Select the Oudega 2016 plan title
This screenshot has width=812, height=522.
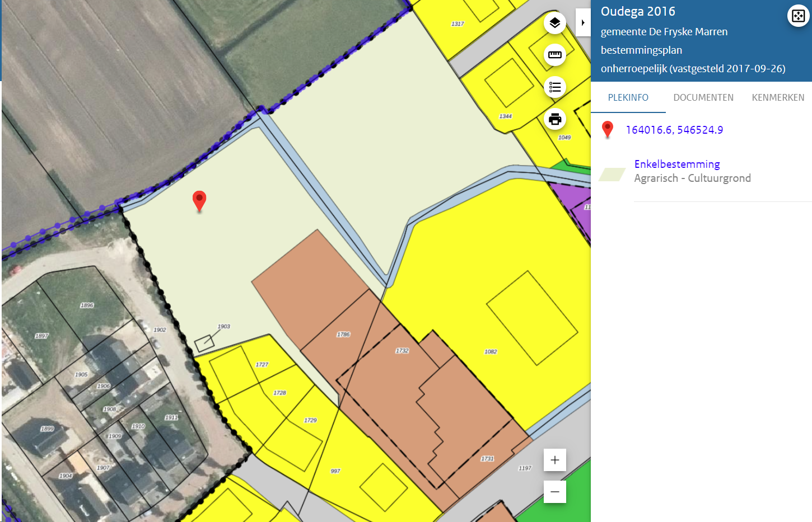638,11
